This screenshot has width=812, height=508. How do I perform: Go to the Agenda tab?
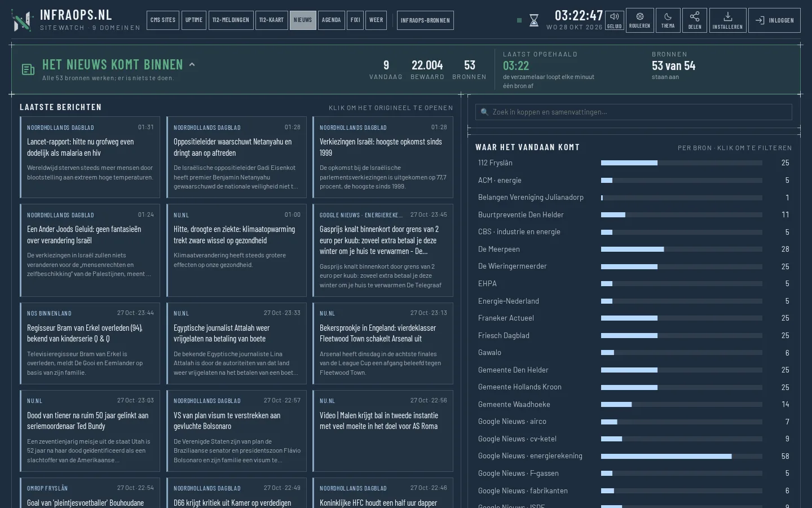[x=331, y=20]
